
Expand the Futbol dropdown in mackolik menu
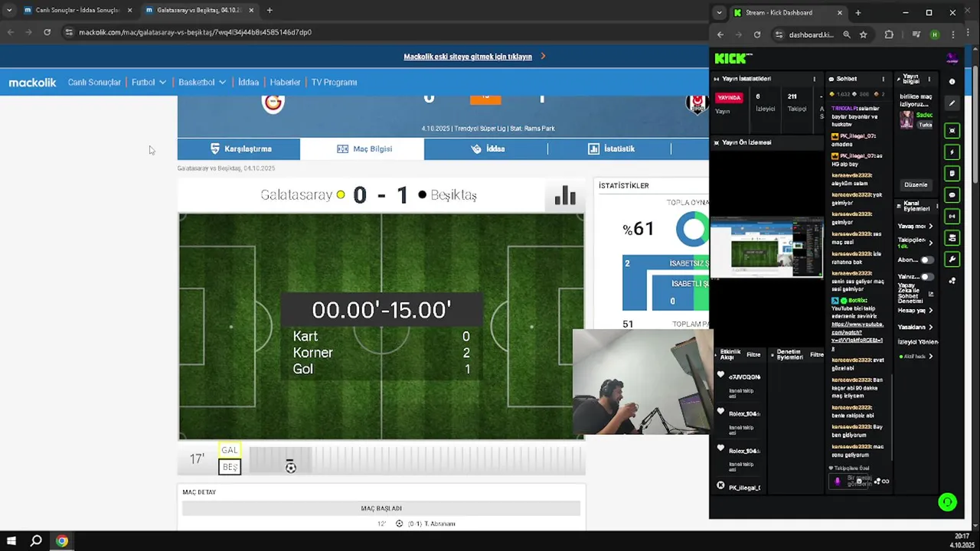pos(149,82)
